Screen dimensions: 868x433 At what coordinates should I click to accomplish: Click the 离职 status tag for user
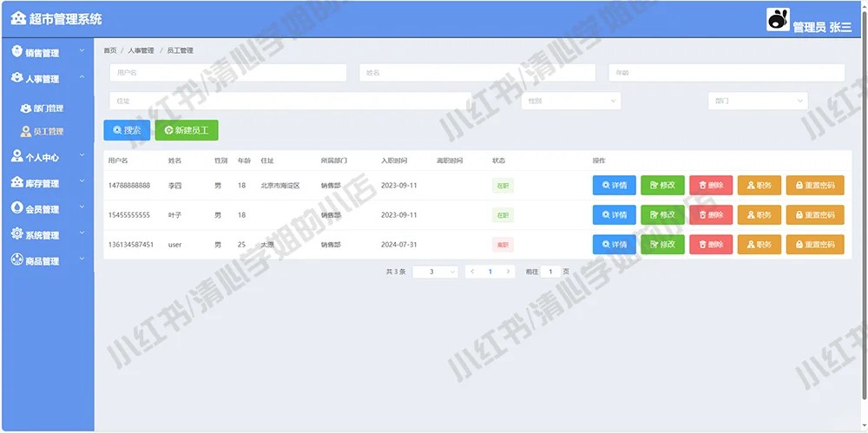pyautogui.click(x=503, y=244)
